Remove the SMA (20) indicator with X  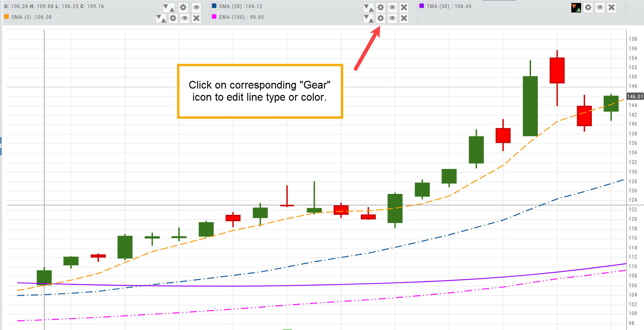pos(404,7)
